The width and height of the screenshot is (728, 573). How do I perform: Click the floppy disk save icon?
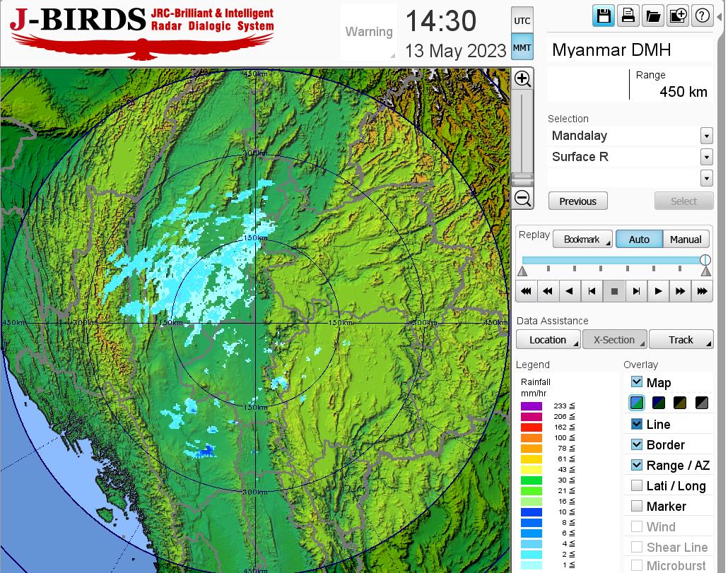[x=604, y=16]
